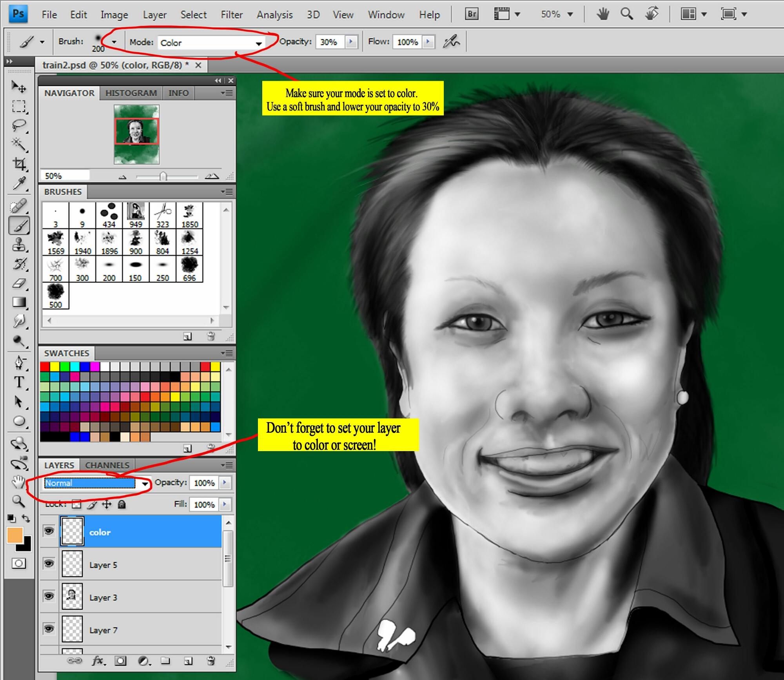Select the Eraser tool
Image resolution: width=784 pixels, height=680 pixels.
point(19,283)
